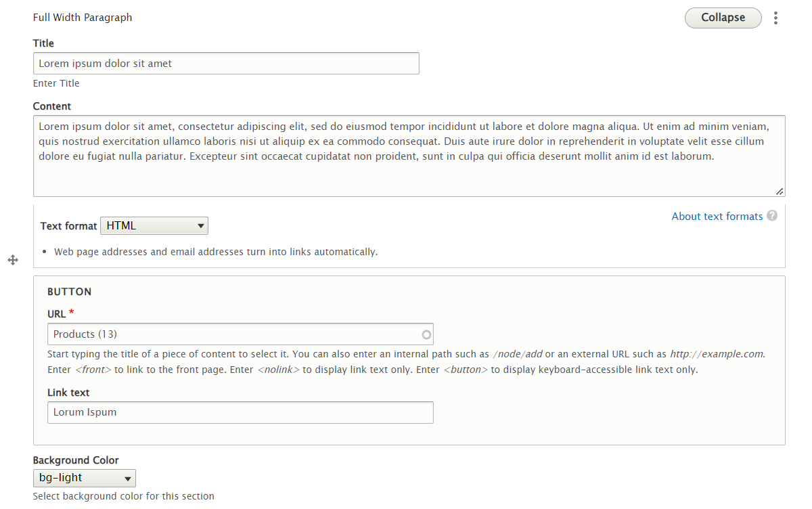
Task: Click the Link text label
Action: click(68, 393)
